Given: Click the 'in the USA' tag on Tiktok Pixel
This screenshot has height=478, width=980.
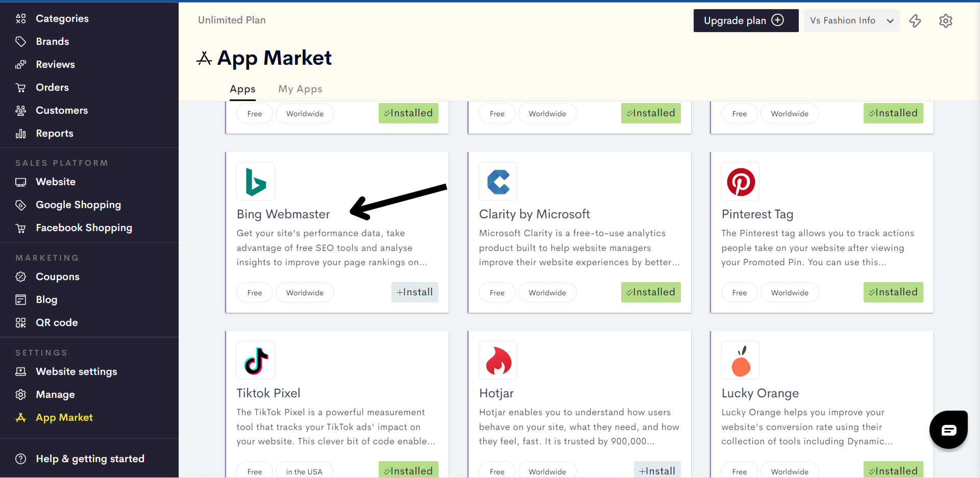Looking at the screenshot, I should pyautogui.click(x=304, y=470).
